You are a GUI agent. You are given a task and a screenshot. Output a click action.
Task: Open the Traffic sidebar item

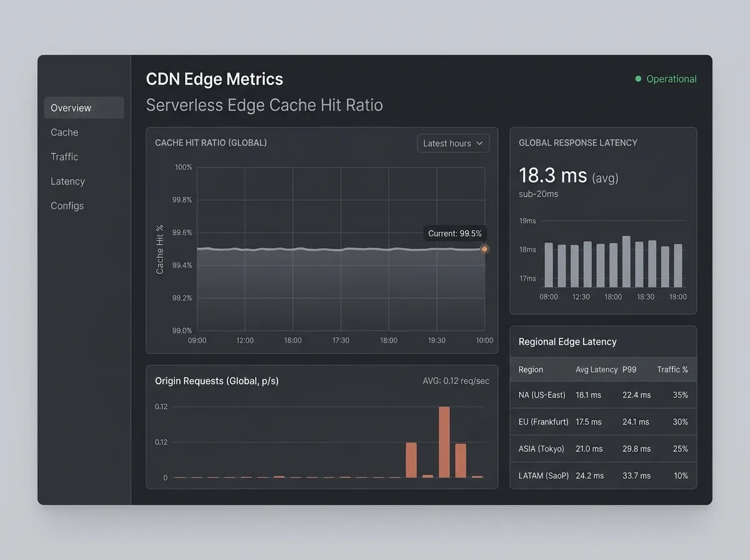tap(64, 157)
